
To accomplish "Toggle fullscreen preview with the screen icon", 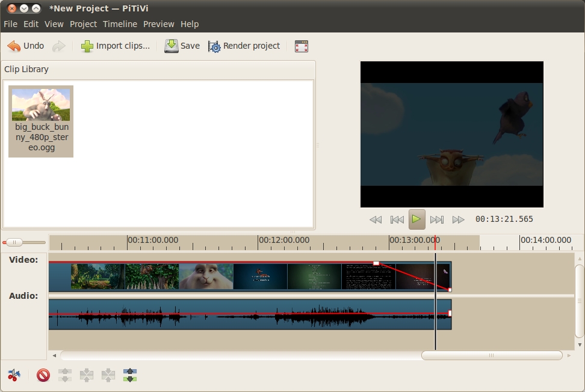I will click(301, 46).
